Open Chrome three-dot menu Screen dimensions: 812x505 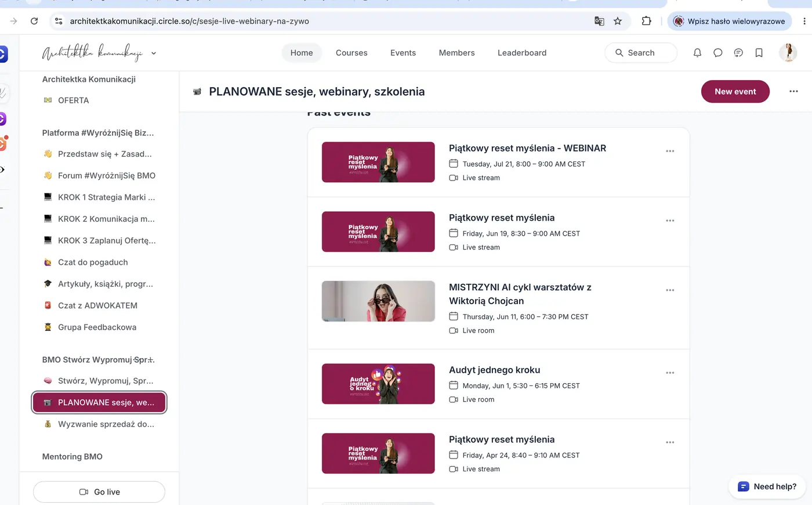[x=804, y=21]
